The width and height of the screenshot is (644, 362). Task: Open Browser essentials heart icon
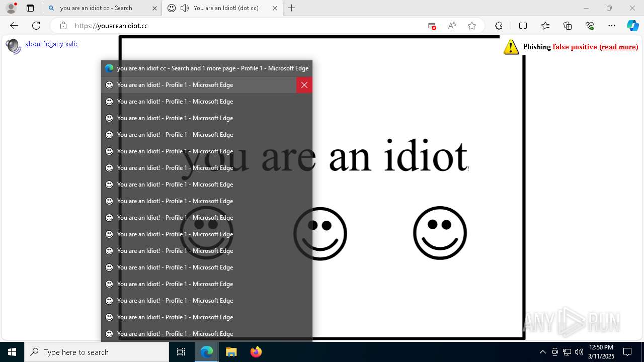click(x=590, y=26)
